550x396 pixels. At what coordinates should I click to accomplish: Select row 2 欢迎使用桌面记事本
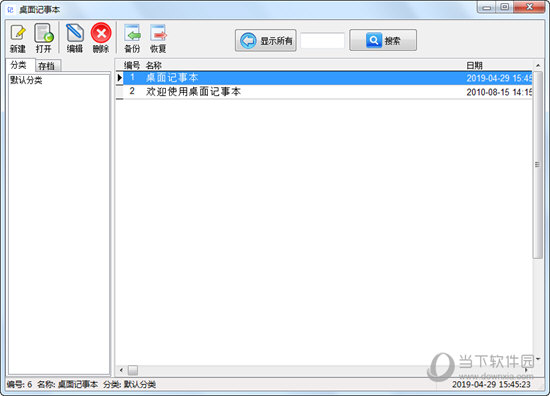[328, 92]
